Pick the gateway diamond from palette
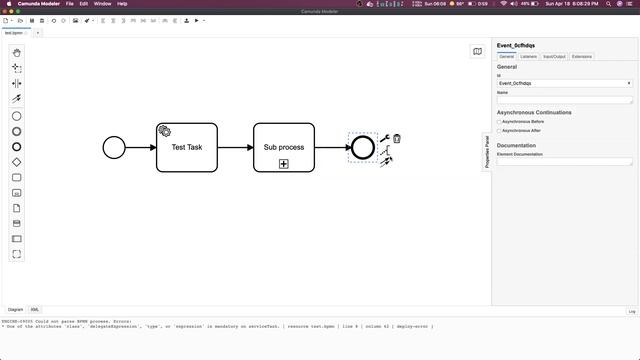Image resolution: width=640 pixels, height=360 pixels. [16, 162]
